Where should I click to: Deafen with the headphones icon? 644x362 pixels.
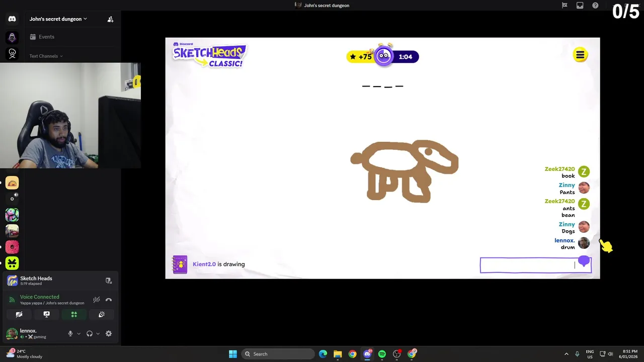click(x=90, y=333)
